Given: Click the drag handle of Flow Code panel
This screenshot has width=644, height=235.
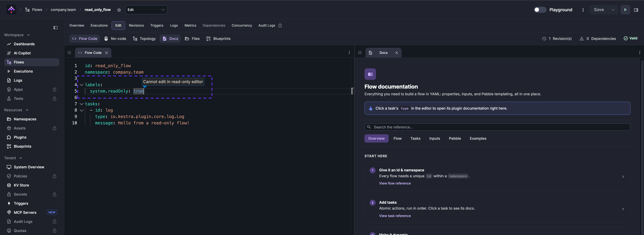Looking at the screenshot, I should (x=69, y=53).
